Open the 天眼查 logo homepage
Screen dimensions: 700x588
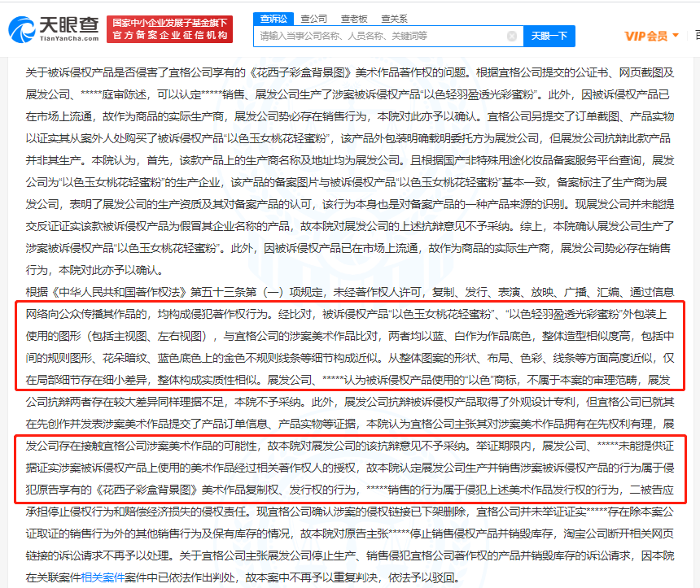(x=54, y=29)
